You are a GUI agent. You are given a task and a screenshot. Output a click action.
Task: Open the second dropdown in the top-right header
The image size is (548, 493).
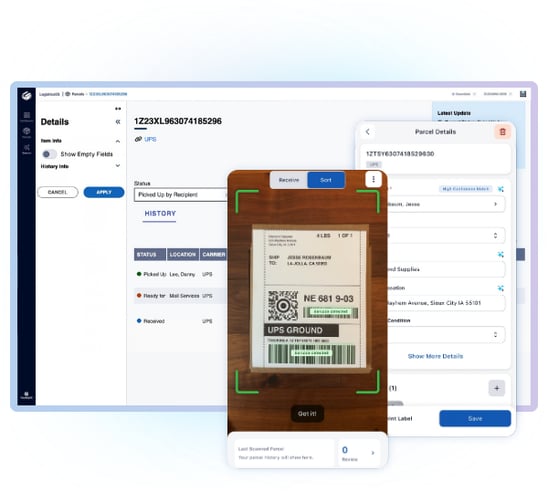tap(498, 94)
